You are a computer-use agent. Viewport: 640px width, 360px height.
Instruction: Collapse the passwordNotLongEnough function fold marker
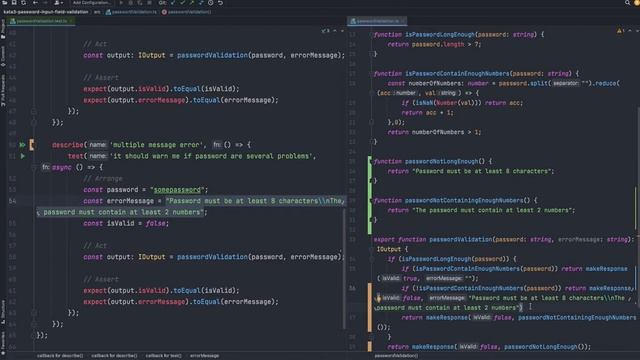pos(371,162)
